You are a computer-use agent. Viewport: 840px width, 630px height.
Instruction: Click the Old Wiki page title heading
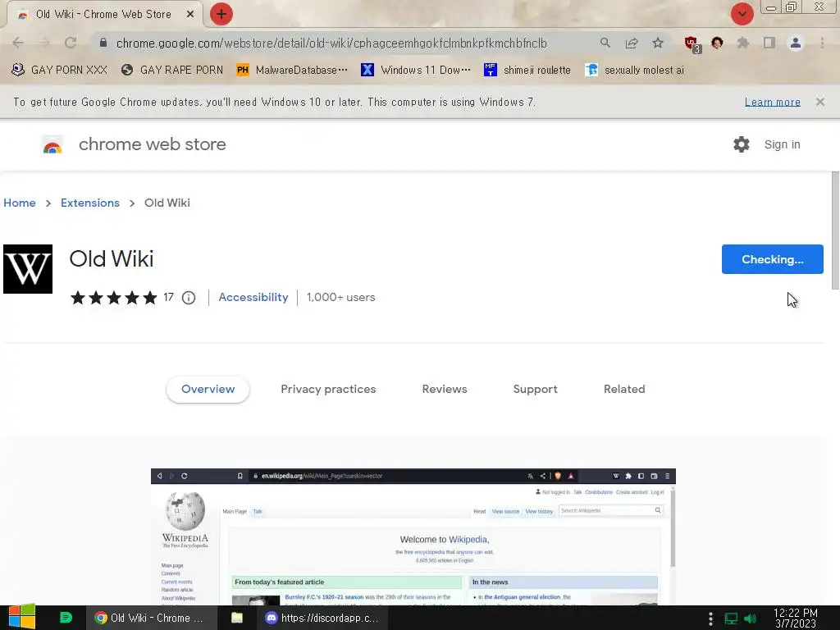[112, 258]
